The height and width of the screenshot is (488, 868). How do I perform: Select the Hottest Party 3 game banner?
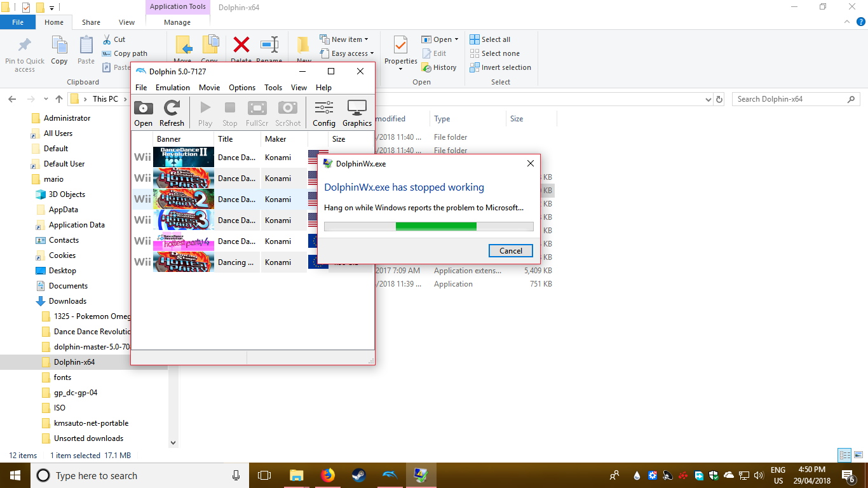click(x=184, y=220)
